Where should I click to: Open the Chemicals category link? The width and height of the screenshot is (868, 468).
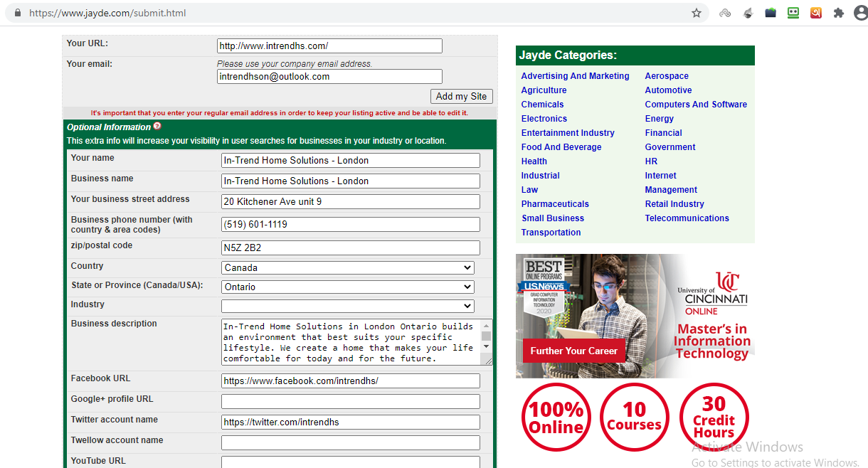(542, 105)
